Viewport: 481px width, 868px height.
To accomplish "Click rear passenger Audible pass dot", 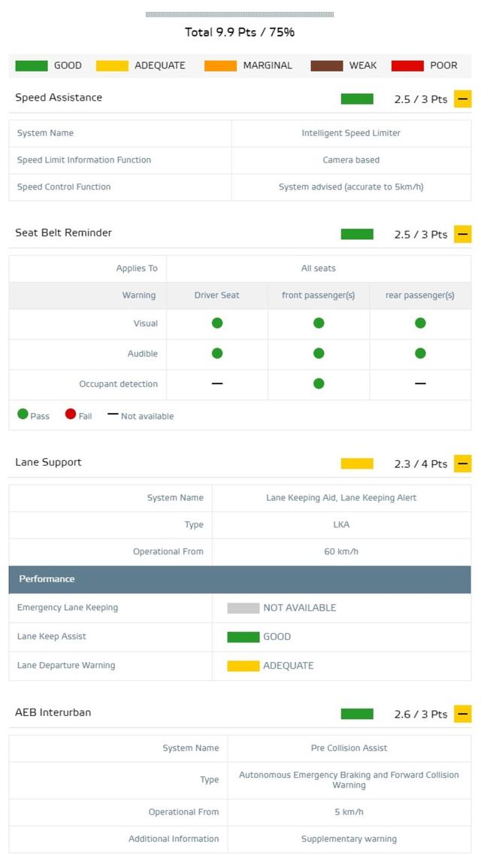I will pyautogui.click(x=421, y=353).
